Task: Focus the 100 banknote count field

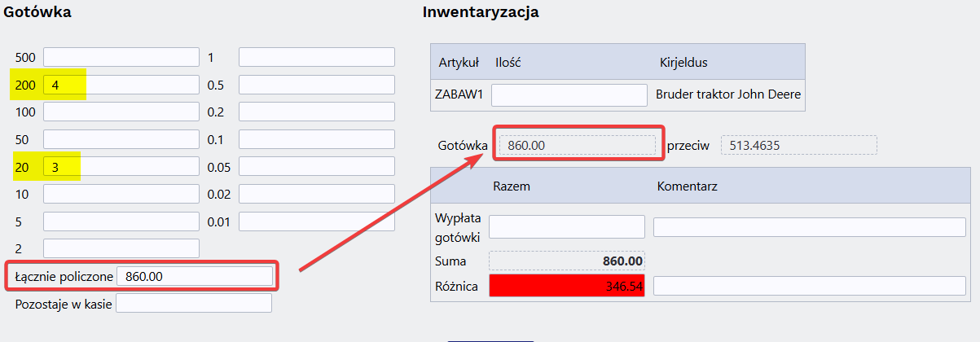Action: pos(121,112)
